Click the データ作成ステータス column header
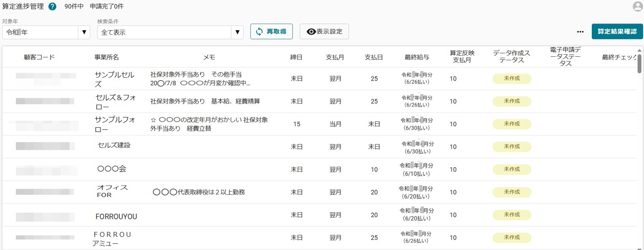This screenshot has height=250, width=644. coord(512,57)
